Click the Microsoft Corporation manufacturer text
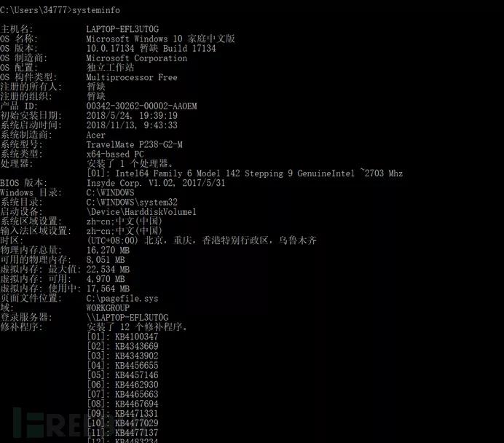The width and height of the screenshot is (504, 443). (x=137, y=58)
